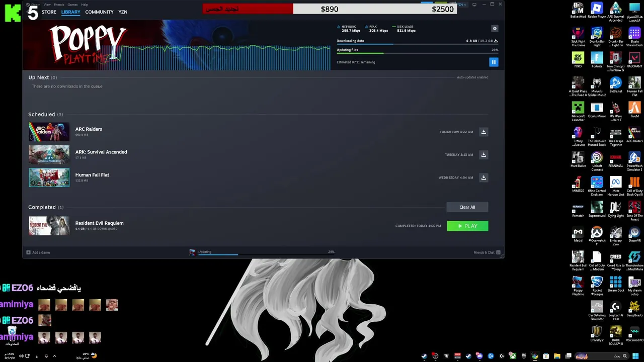Select the ARC Raiders title text
Screen dimensions: 644x362
point(89,129)
